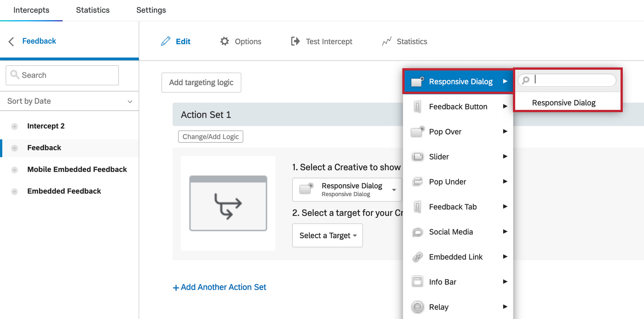Click the magnifier icon in sidebar search
The image size is (644, 319).
click(15, 75)
